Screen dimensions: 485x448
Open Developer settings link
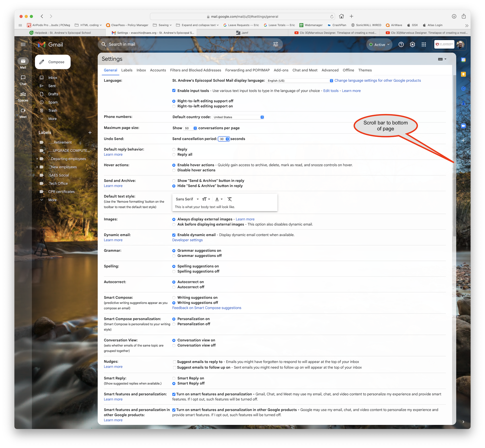coord(187,240)
